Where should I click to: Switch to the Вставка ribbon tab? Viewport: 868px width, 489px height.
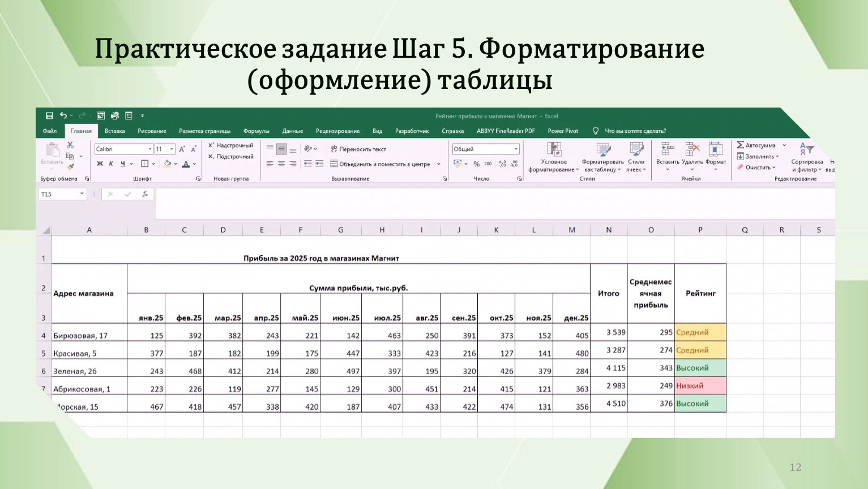(x=114, y=131)
